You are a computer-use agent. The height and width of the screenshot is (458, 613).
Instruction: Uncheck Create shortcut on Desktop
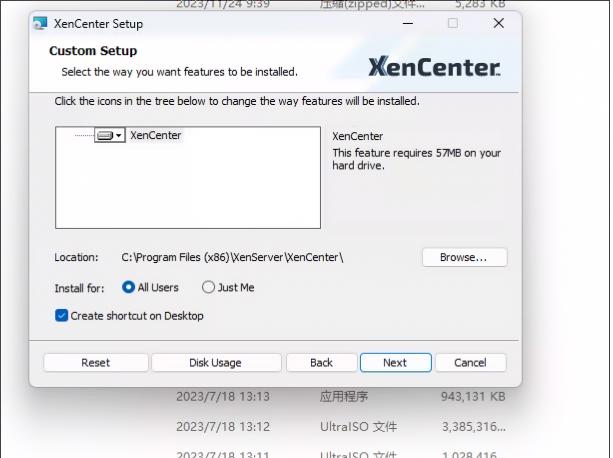[62, 316]
